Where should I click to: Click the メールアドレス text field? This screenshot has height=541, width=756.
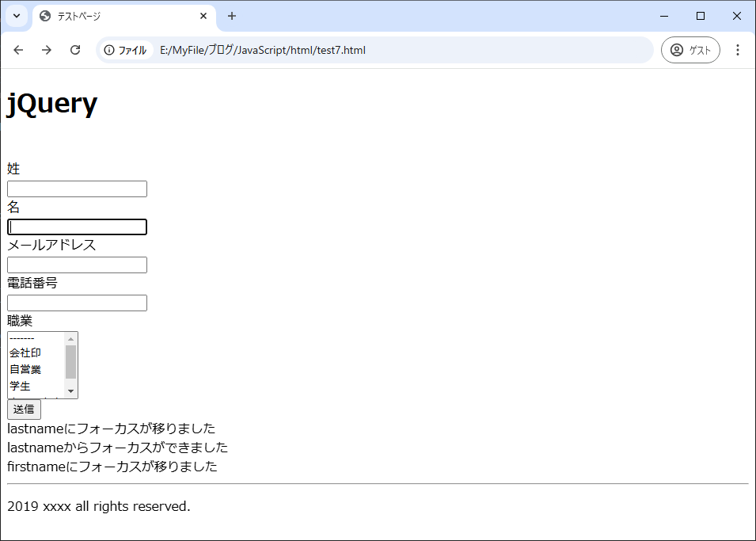point(77,265)
